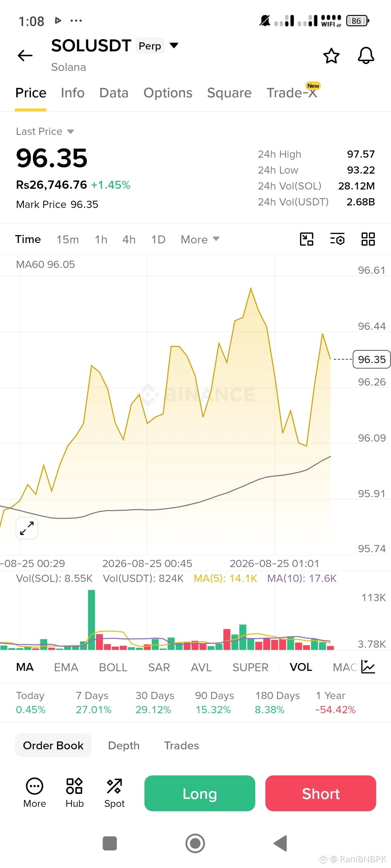Toggle the MA indicator
This screenshot has height=868, width=391.
(25, 667)
